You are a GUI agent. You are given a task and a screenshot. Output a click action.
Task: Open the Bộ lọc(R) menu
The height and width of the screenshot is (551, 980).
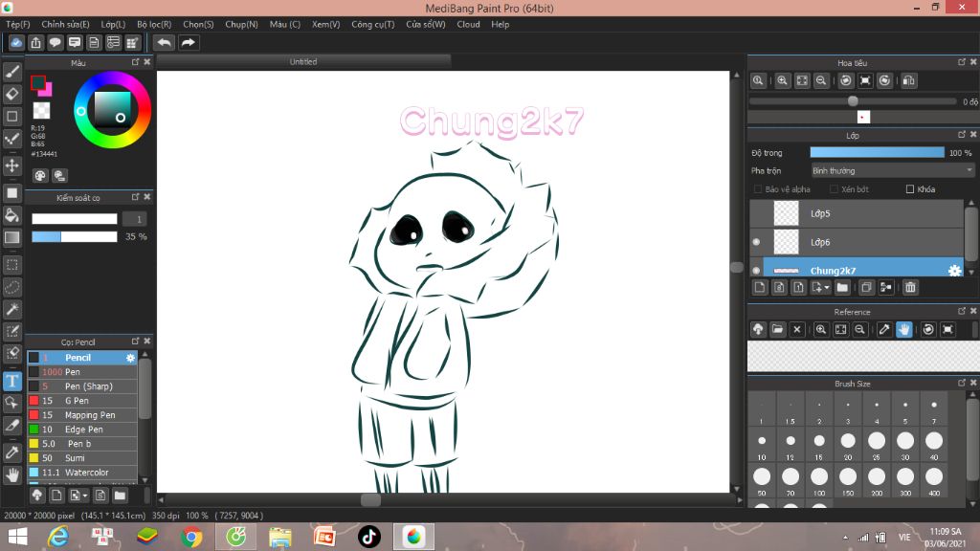[x=154, y=24]
